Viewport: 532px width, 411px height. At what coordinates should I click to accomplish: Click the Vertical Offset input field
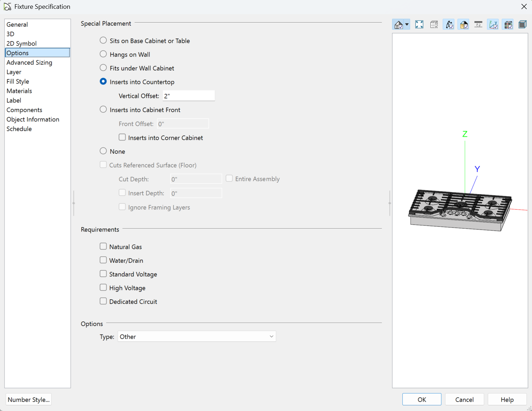click(x=189, y=96)
